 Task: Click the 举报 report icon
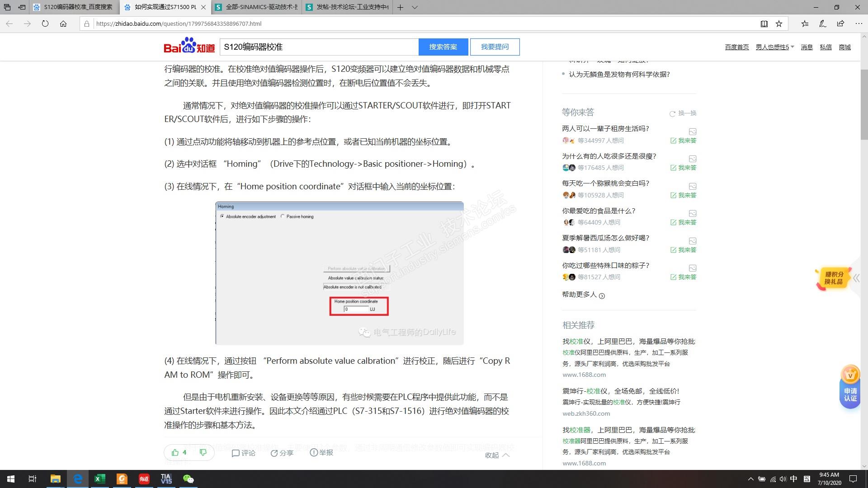click(x=314, y=452)
